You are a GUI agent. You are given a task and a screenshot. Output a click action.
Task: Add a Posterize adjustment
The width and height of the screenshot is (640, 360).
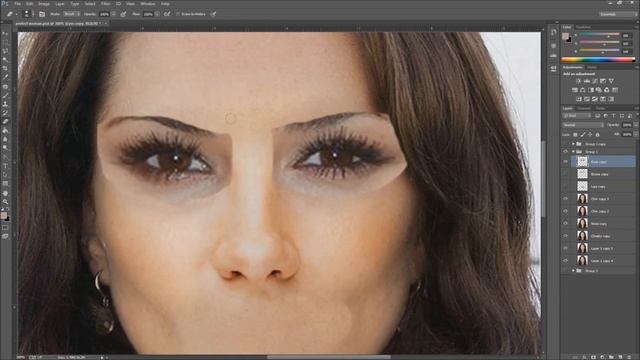point(587,99)
